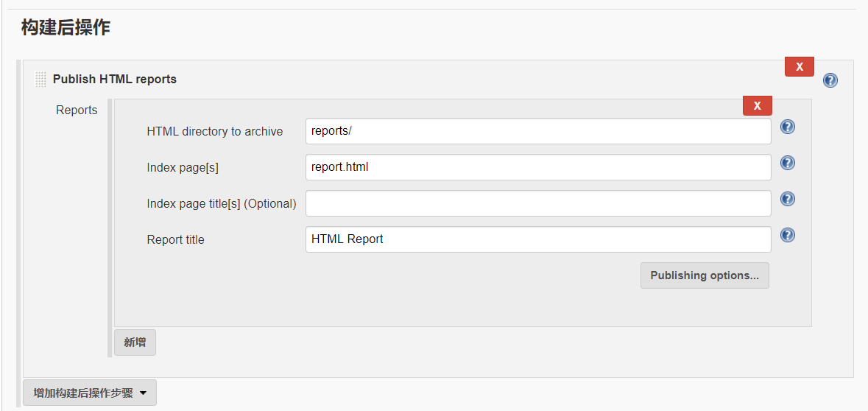Select the empty Index page title[s] input
Image resolution: width=868 pixels, height=411 pixels.
(538, 203)
